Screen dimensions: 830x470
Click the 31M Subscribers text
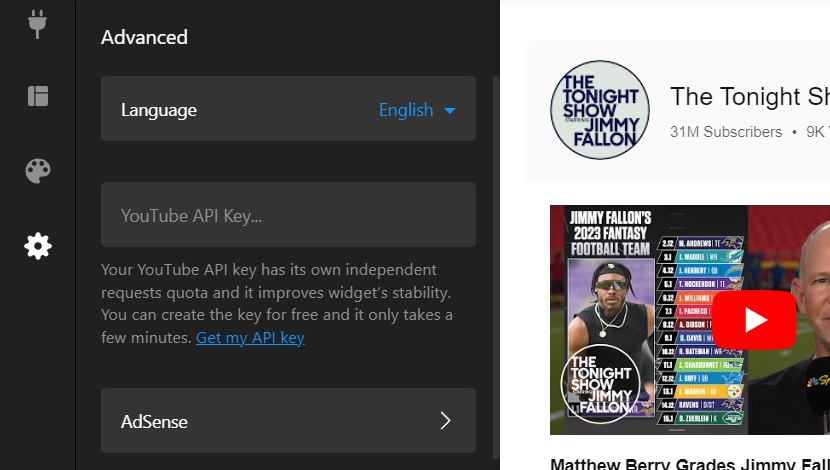[x=726, y=132]
